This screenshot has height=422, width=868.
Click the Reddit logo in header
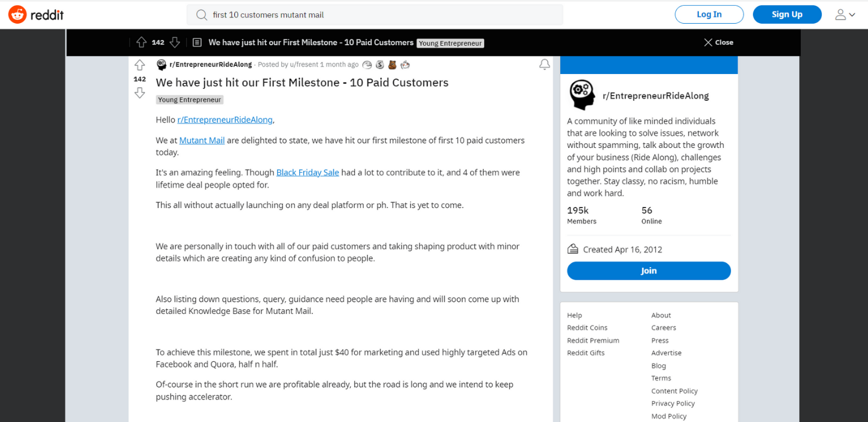36,15
